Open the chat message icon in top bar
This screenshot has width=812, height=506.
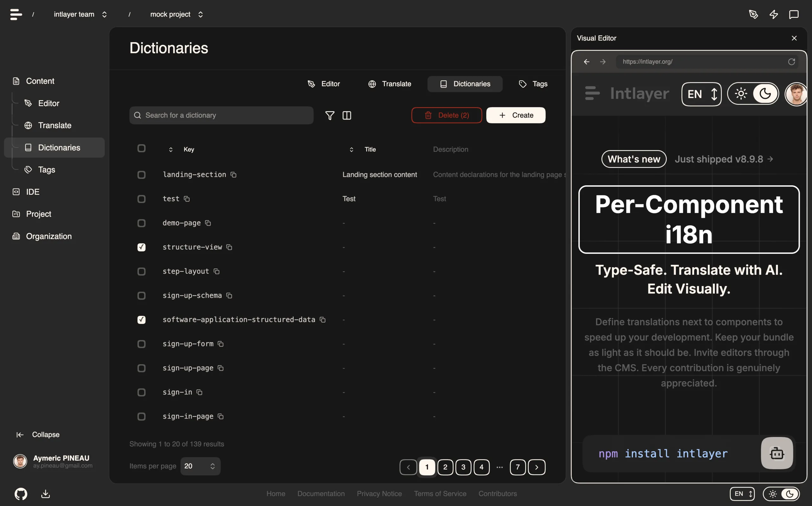pyautogui.click(x=794, y=14)
